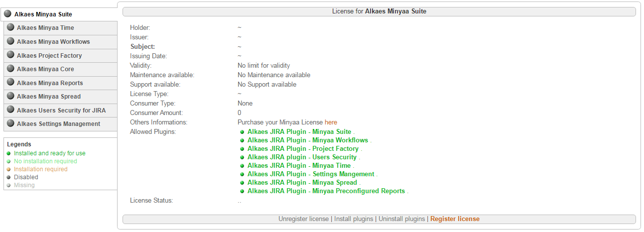Click the status ball next to Alkaes Minyaa Workflows
This screenshot has width=644, height=232.
coord(10,41)
